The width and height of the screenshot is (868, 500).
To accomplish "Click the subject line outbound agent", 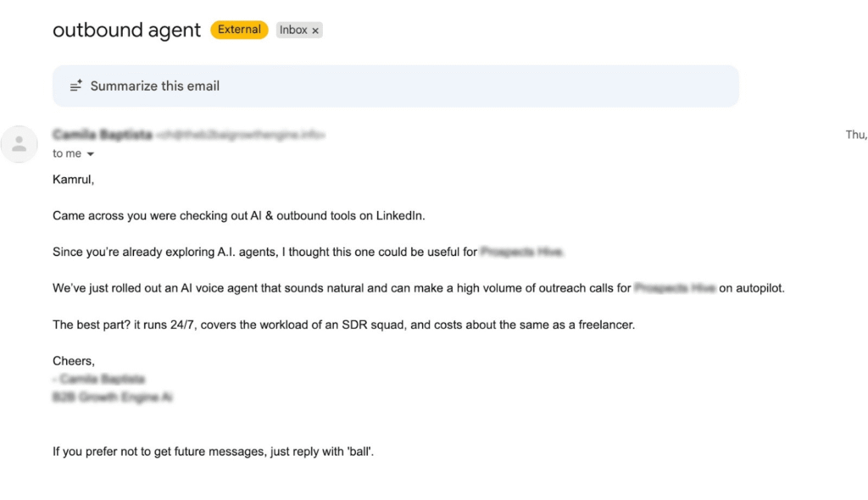I will coord(125,31).
